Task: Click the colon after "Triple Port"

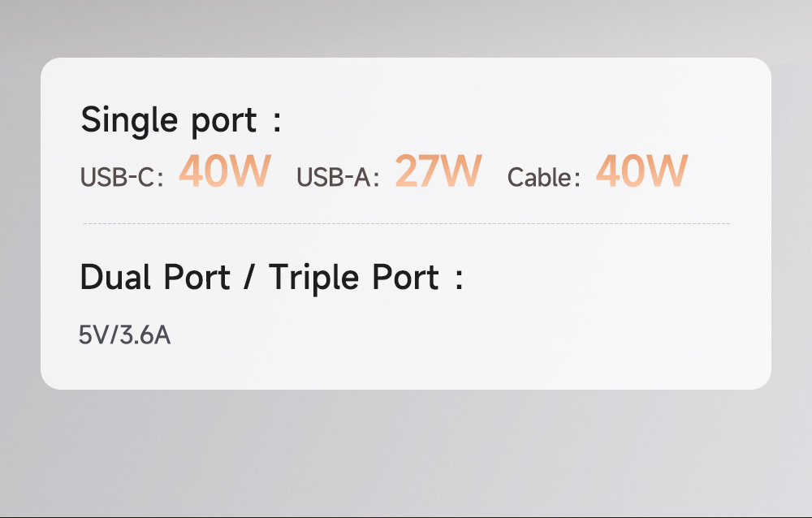Action: tap(459, 279)
